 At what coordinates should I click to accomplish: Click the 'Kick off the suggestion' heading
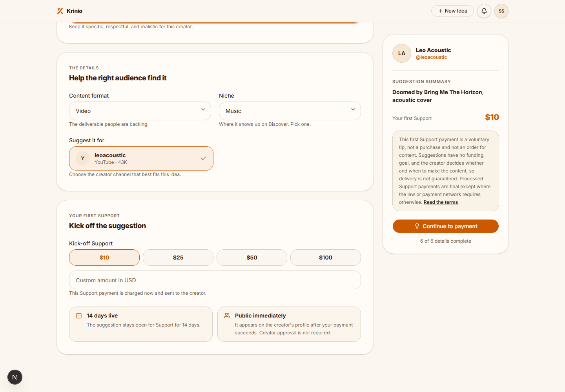(x=108, y=226)
